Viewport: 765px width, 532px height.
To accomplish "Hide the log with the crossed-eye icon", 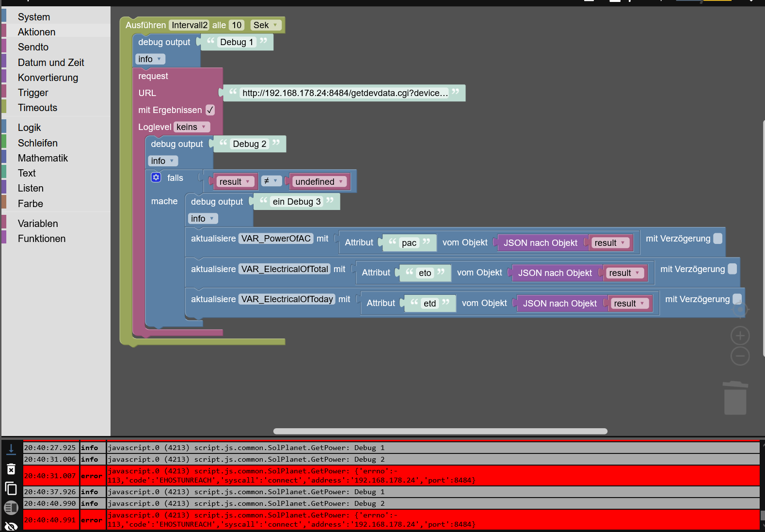I will [11, 526].
